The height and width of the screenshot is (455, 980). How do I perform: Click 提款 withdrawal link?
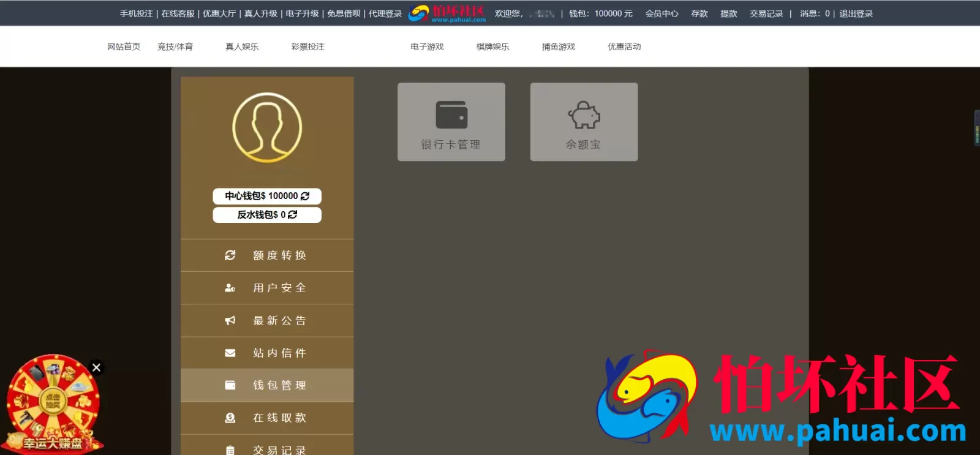click(x=729, y=13)
